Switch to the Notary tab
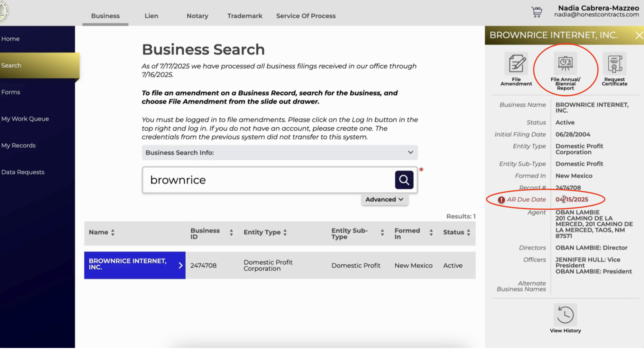 [197, 16]
